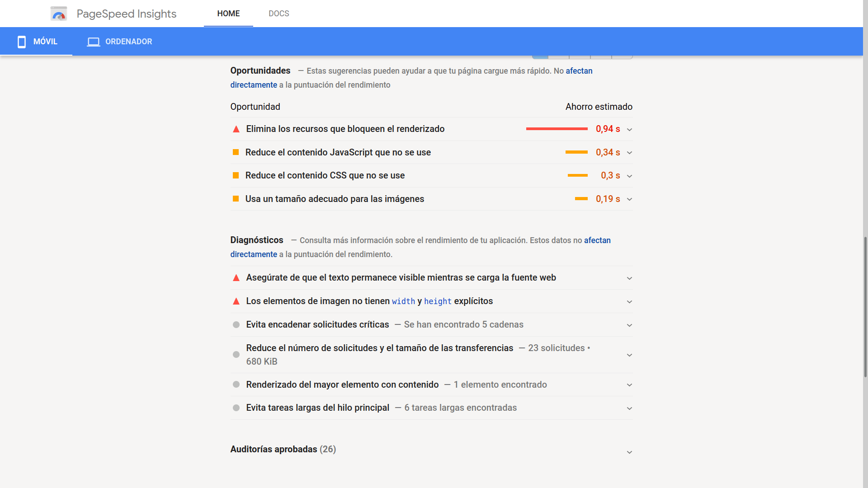Click the red savings bar for 0,94 s
This screenshot has width=868, height=488.
(x=557, y=129)
